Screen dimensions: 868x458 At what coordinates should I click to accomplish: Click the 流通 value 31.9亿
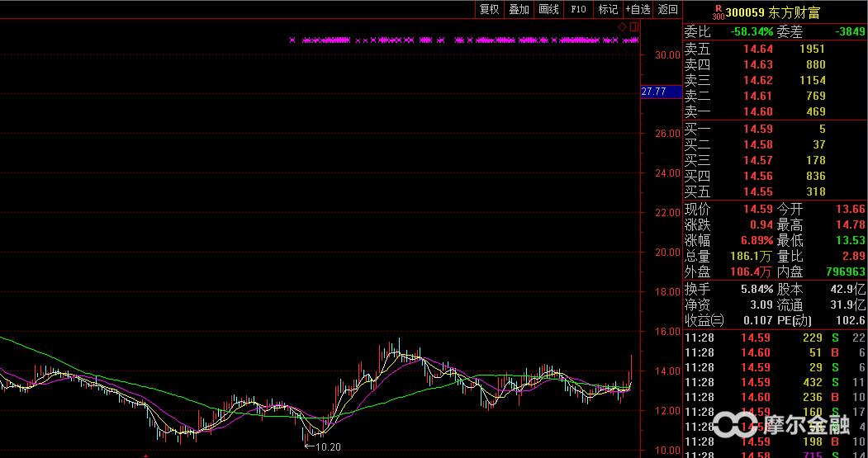pos(848,305)
